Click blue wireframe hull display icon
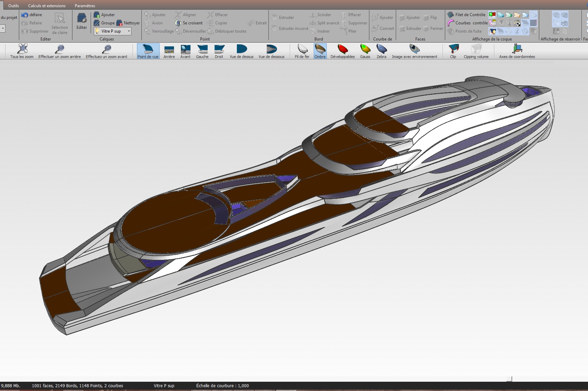Screen dimensions: 588x391 click(500, 15)
